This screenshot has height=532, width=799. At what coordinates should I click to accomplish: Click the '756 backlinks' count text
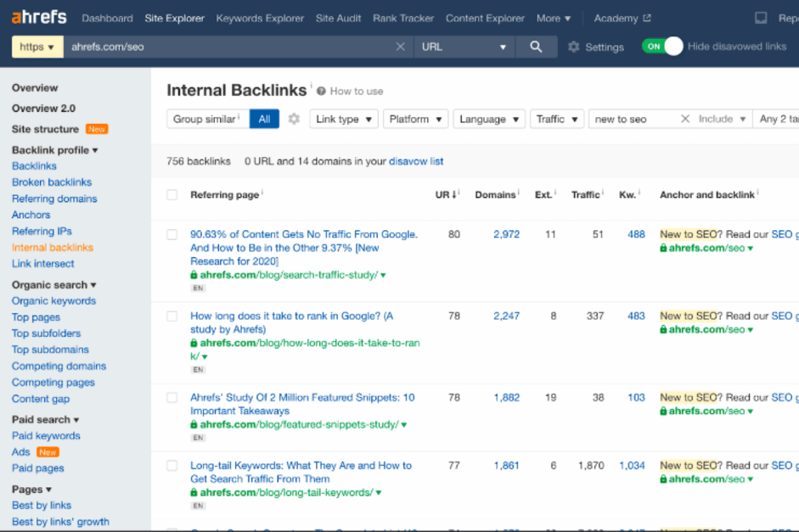tap(198, 161)
